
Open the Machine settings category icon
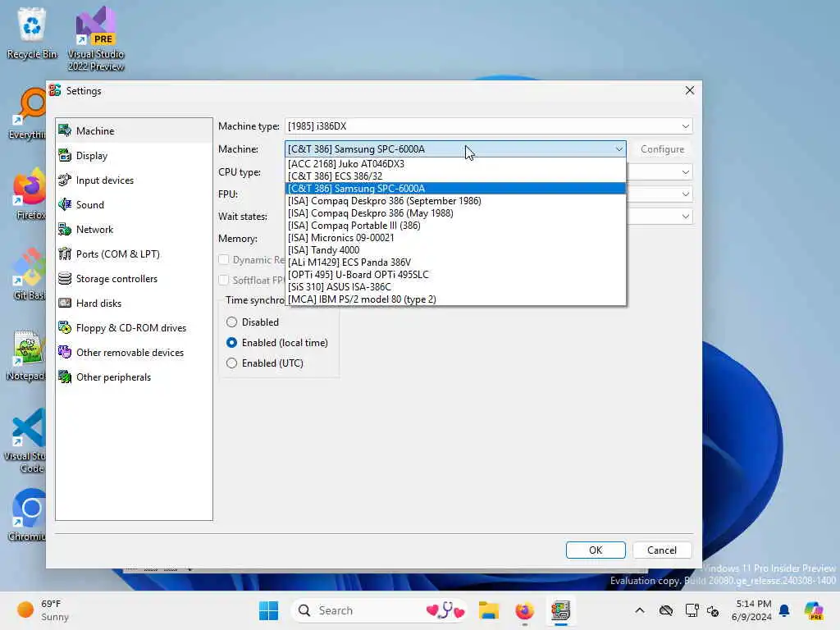click(65, 130)
